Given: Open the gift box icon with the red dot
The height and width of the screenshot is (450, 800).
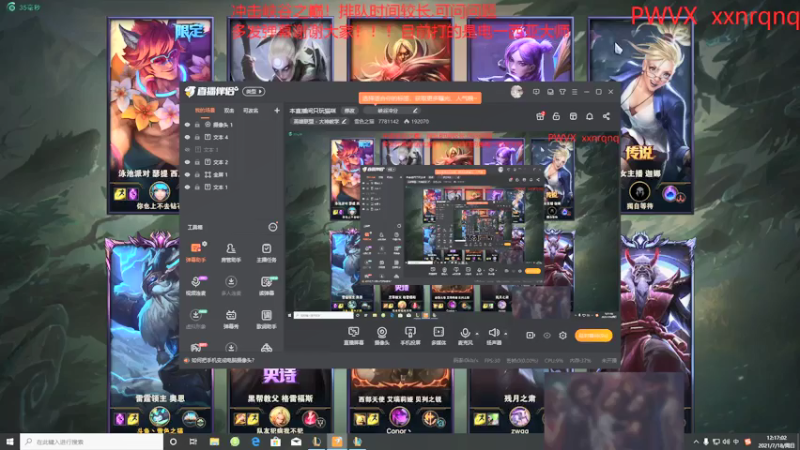Looking at the screenshot, I should (540, 116).
